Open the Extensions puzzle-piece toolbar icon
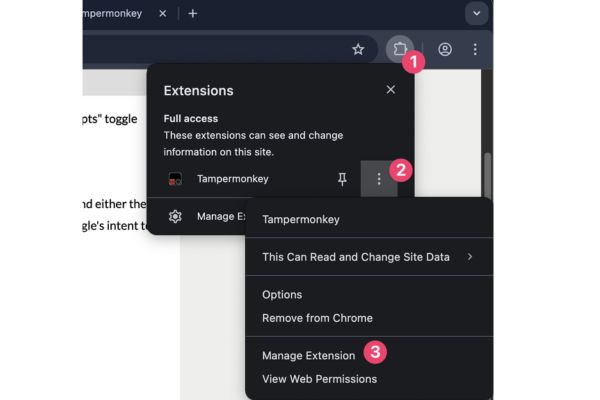The height and width of the screenshot is (400, 600). tap(399, 49)
